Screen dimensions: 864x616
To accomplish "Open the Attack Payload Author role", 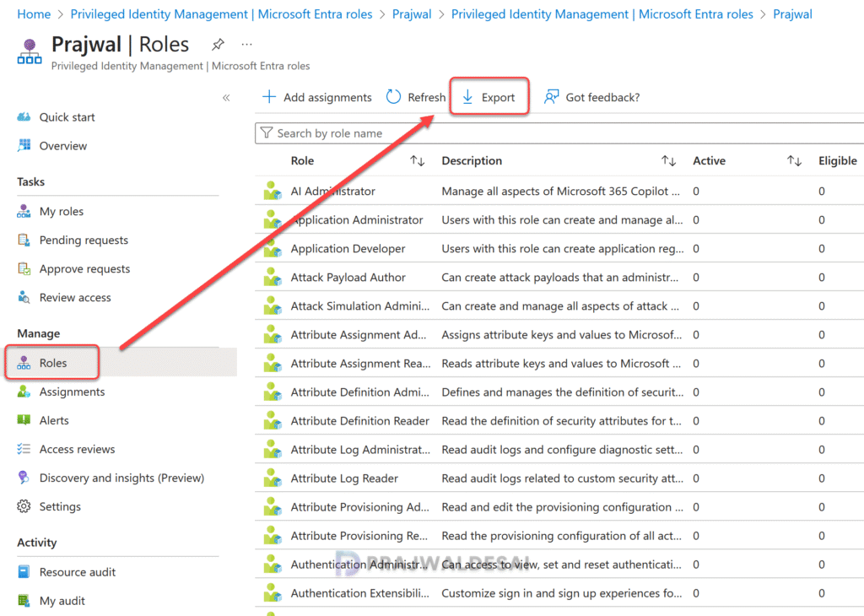I will click(348, 277).
